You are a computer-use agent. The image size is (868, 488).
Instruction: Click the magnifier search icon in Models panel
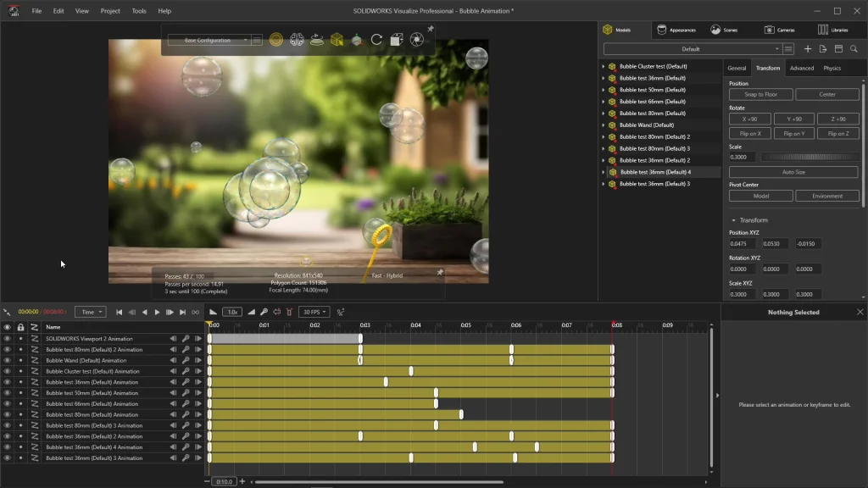pos(854,49)
